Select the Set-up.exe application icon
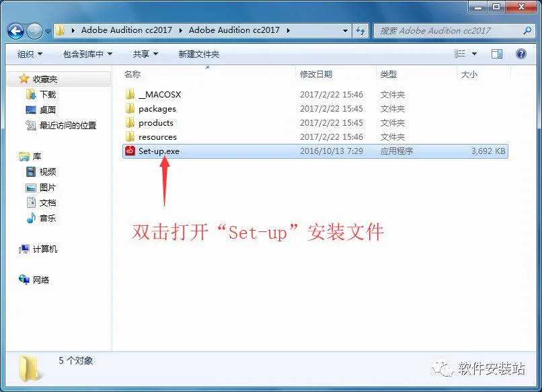This screenshot has height=392, width=542. (x=130, y=151)
